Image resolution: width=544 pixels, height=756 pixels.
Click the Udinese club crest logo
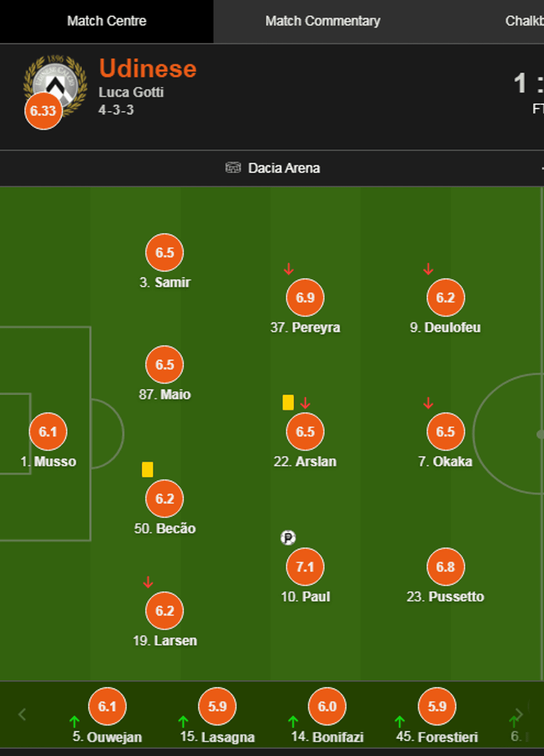[x=56, y=82]
